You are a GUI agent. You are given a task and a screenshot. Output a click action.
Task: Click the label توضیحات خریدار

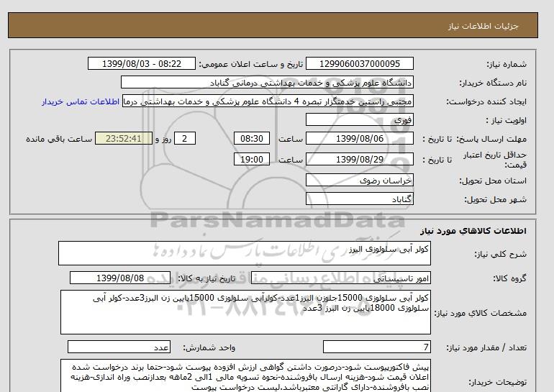(x=497, y=382)
